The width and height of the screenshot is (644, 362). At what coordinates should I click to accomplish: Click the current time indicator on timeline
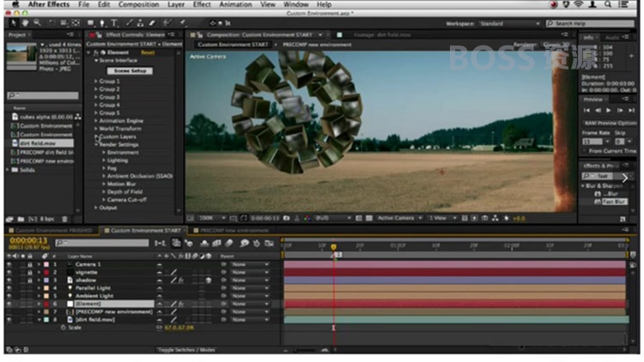(x=333, y=247)
